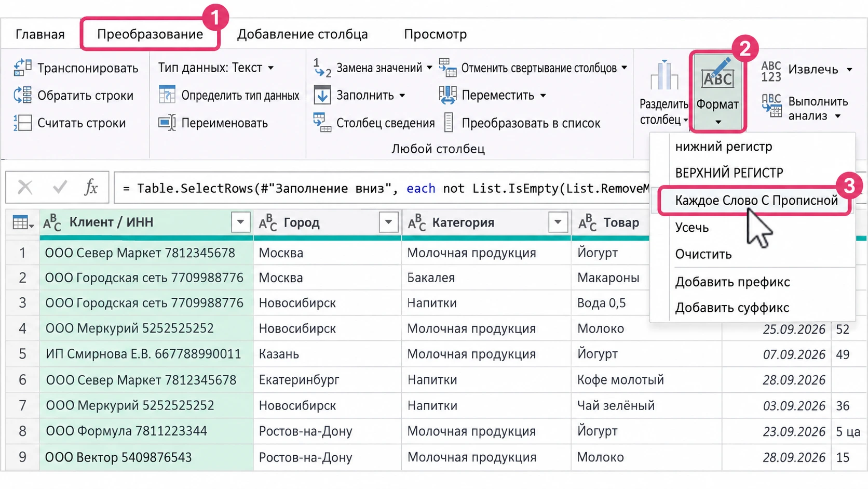Click the Transpose (Транспонировать) icon
Viewport: 868px width, 489px height.
coord(22,68)
